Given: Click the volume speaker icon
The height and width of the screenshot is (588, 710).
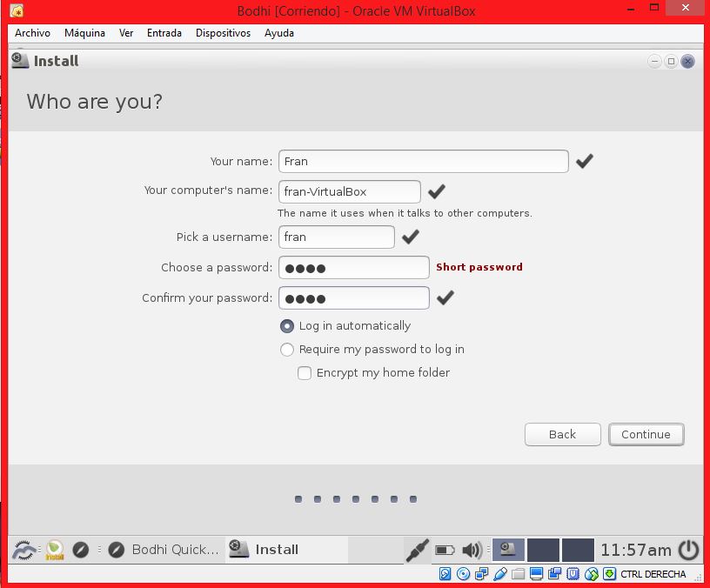Looking at the screenshot, I should pos(472,550).
